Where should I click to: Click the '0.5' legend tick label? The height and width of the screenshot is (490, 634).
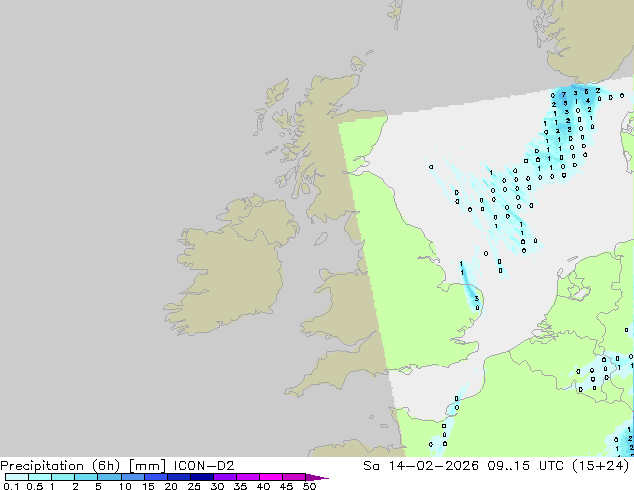(34, 486)
